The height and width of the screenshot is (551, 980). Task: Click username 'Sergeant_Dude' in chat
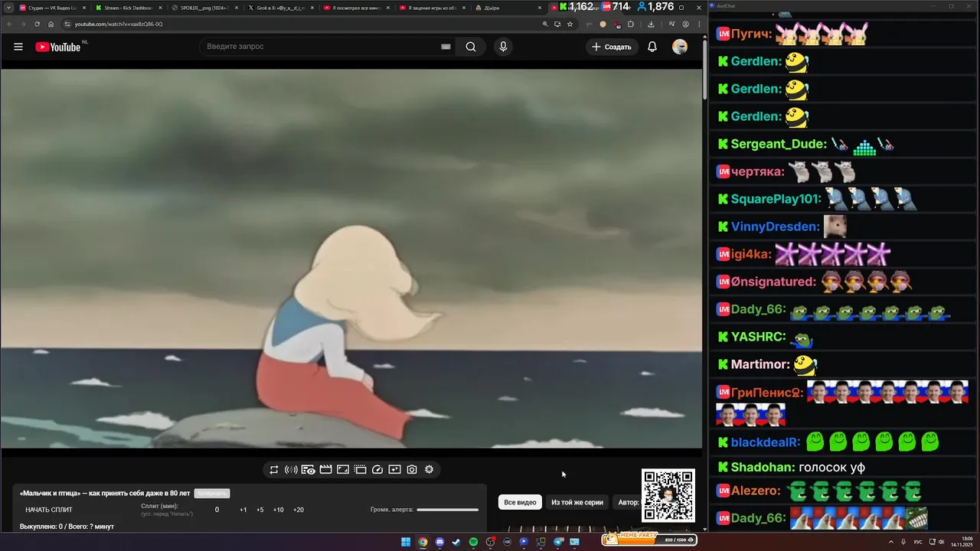(779, 144)
